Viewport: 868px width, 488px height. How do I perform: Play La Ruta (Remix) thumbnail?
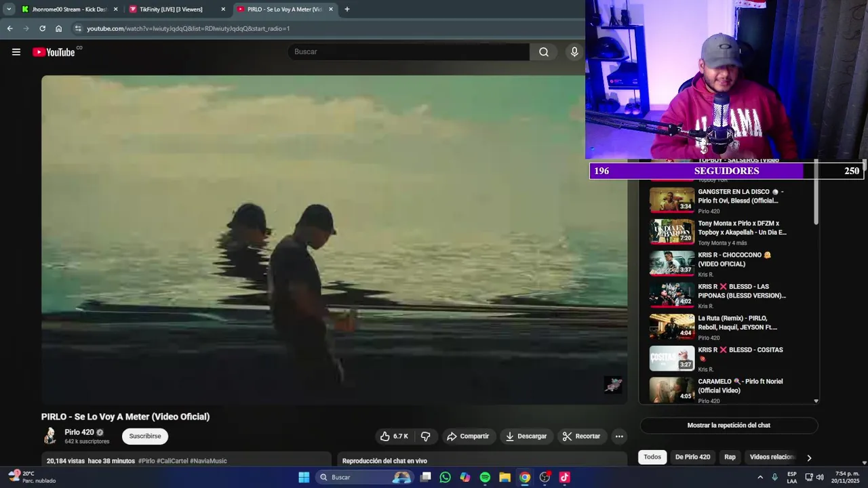[672, 327]
